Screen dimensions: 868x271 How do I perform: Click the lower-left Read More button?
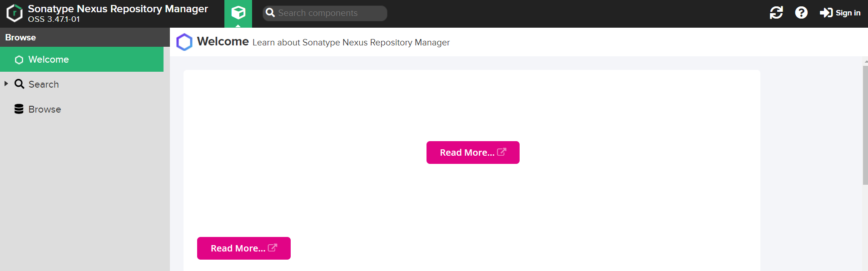click(244, 248)
